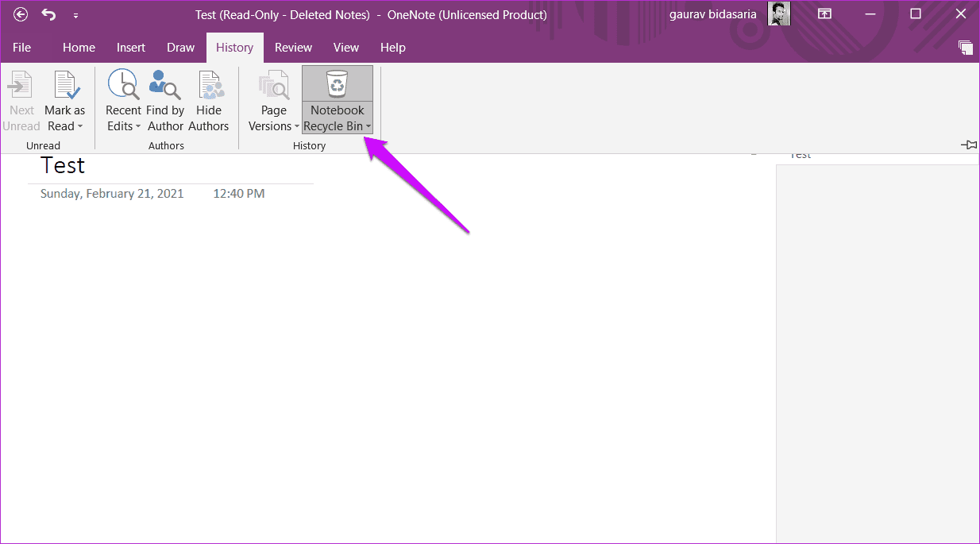The image size is (980, 544).
Task: Undo the last action
Action: pos(48,14)
